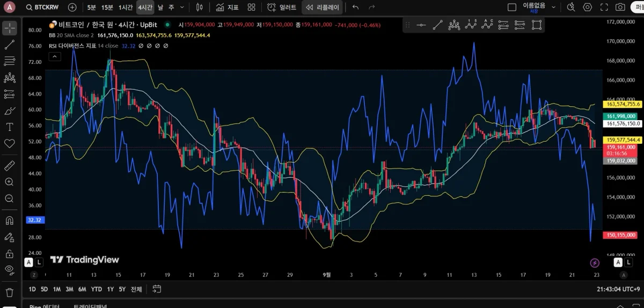Pick the ruler measure tool

click(9, 166)
